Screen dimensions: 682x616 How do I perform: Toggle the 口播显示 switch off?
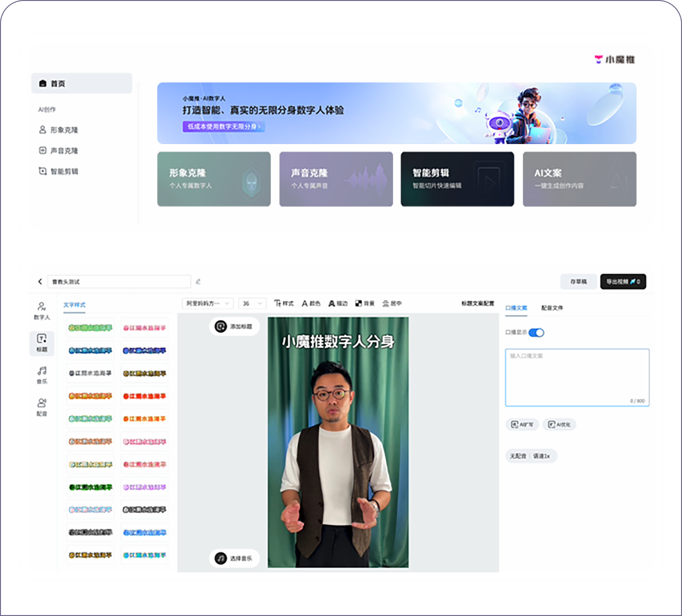(x=536, y=333)
